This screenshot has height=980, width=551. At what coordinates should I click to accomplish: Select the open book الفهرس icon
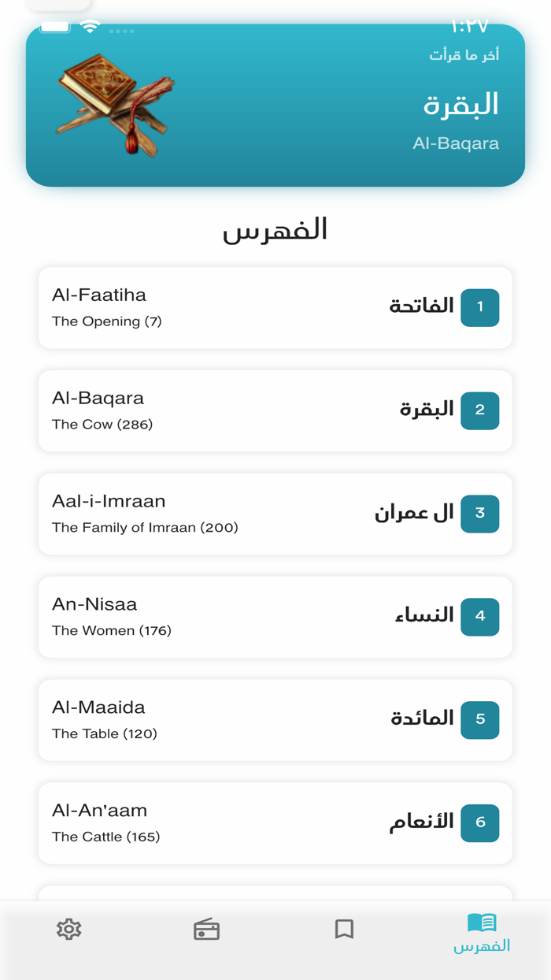tap(481, 922)
